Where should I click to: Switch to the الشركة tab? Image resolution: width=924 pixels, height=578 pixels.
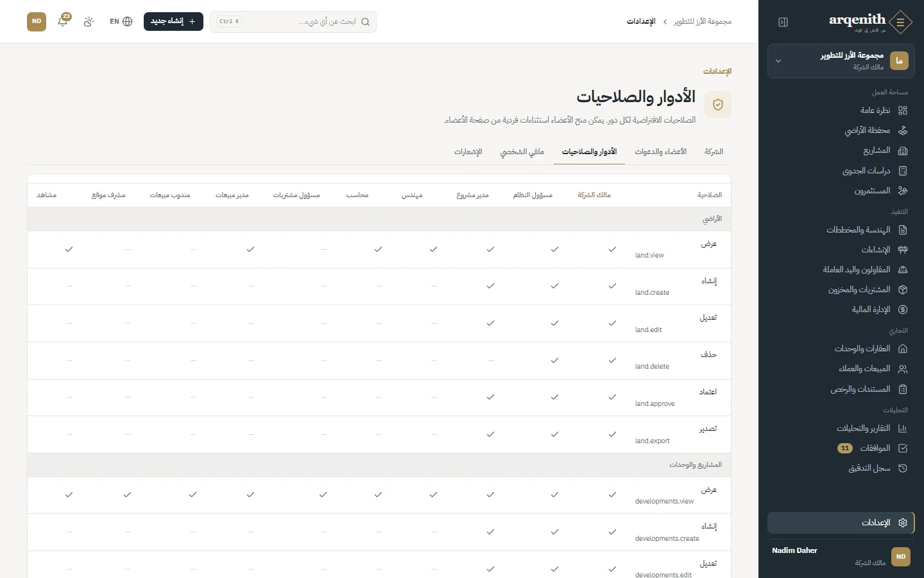714,152
